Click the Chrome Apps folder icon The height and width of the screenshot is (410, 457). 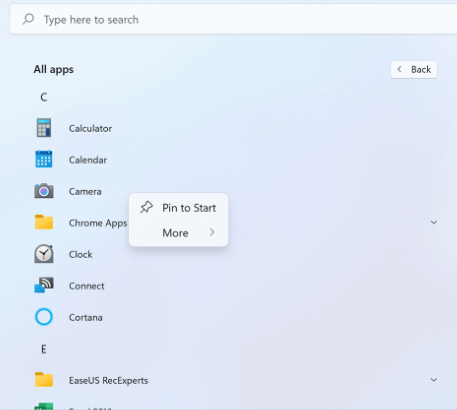tap(44, 222)
